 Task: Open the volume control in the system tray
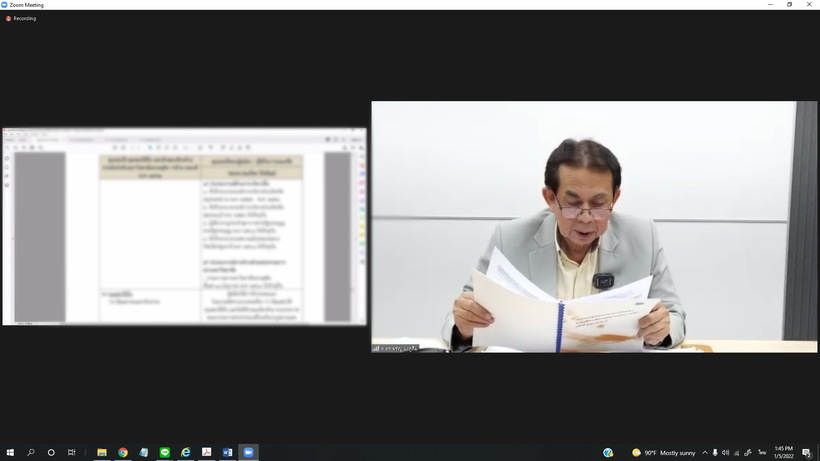click(x=726, y=452)
